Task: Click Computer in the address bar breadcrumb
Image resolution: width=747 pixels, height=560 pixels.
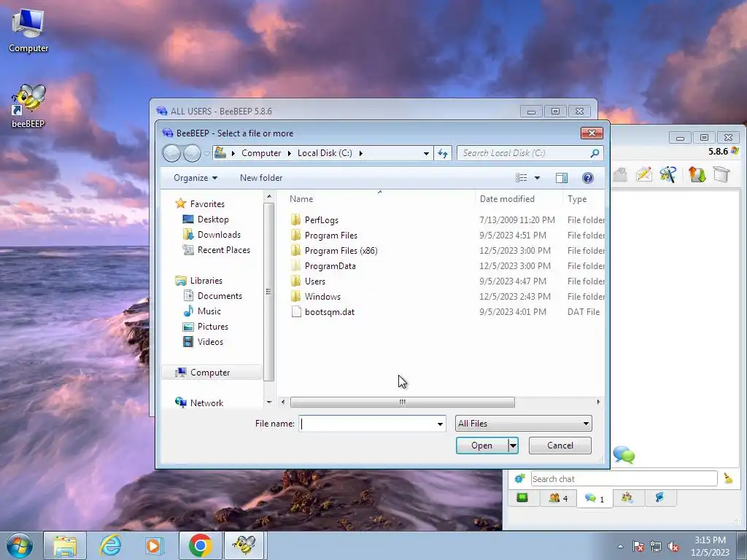Action: (x=261, y=153)
